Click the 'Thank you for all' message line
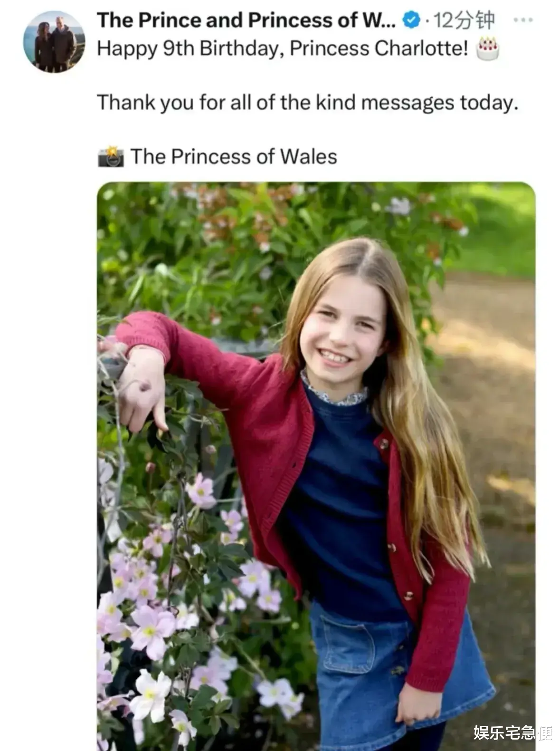560x751 pixels. point(307,102)
